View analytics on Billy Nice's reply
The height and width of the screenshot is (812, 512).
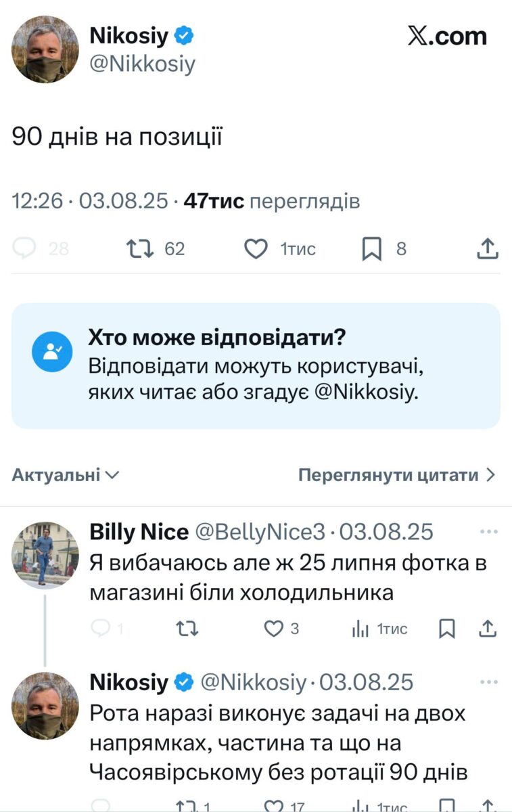point(359,629)
